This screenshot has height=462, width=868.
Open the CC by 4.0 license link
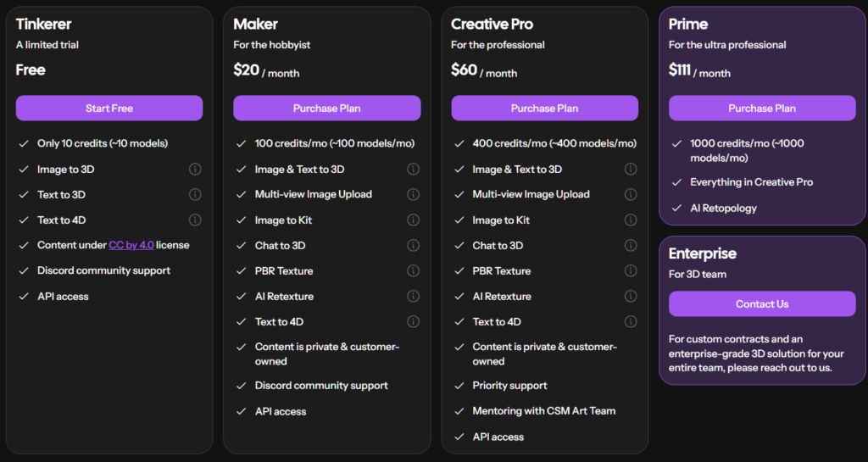131,245
